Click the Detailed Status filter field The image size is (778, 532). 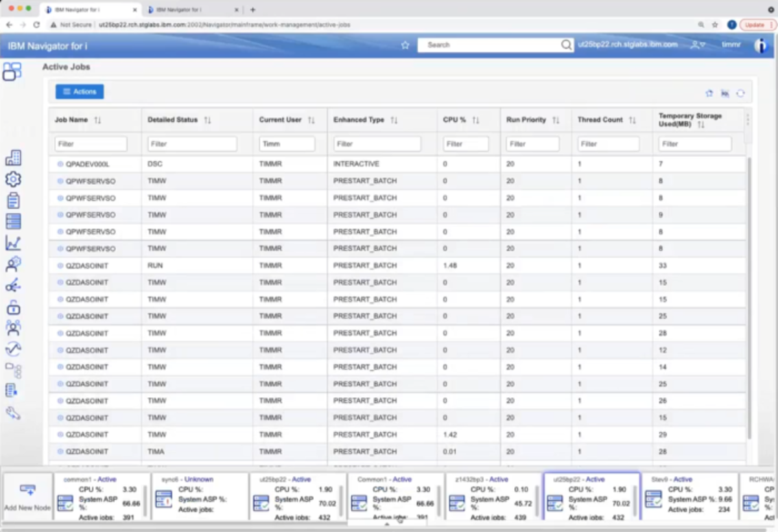(x=193, y=144)
